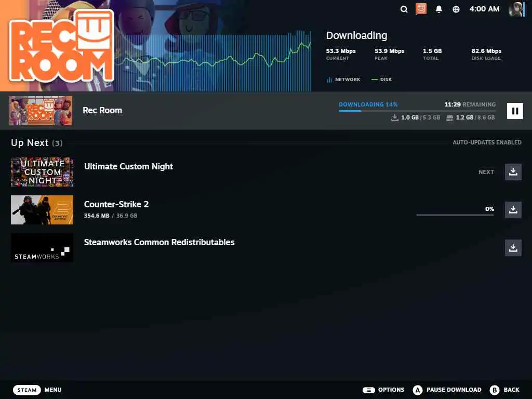The width and height of the screenshot is (532, 399).
Task: Click the A Pause Download hint
Action: click(447, 390)
